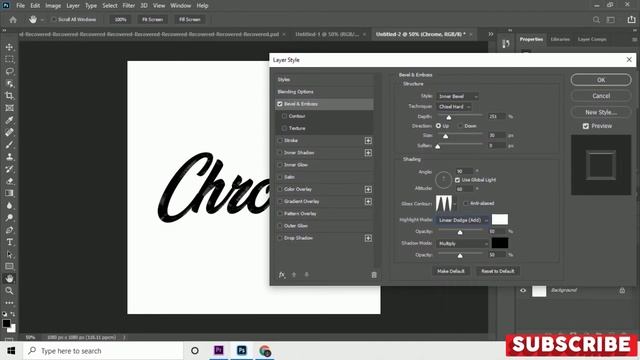This screenshot has height=360, width=640.
Task: Click the fx add effect icon
Action: [282, 275]
